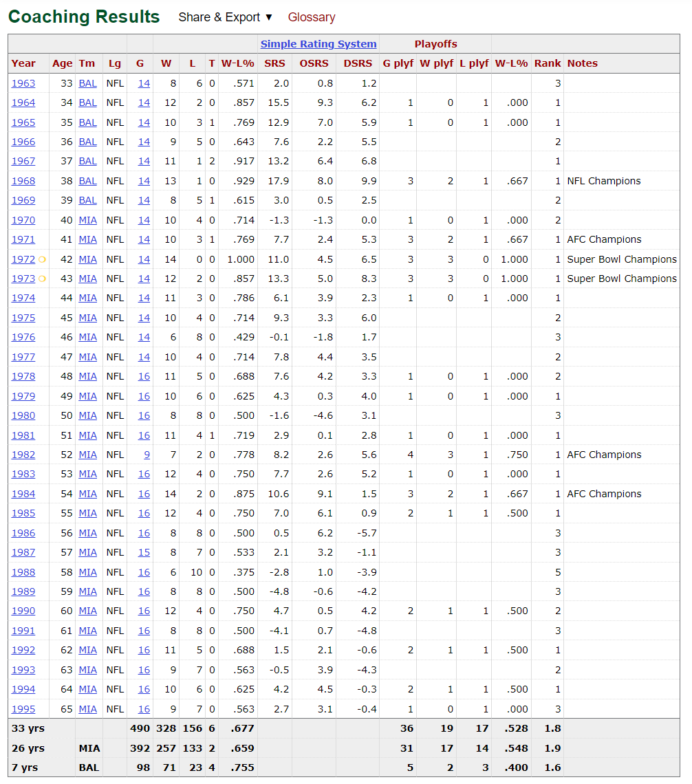Click the ring icon beside 1973
692x784 pixels.
42,279
